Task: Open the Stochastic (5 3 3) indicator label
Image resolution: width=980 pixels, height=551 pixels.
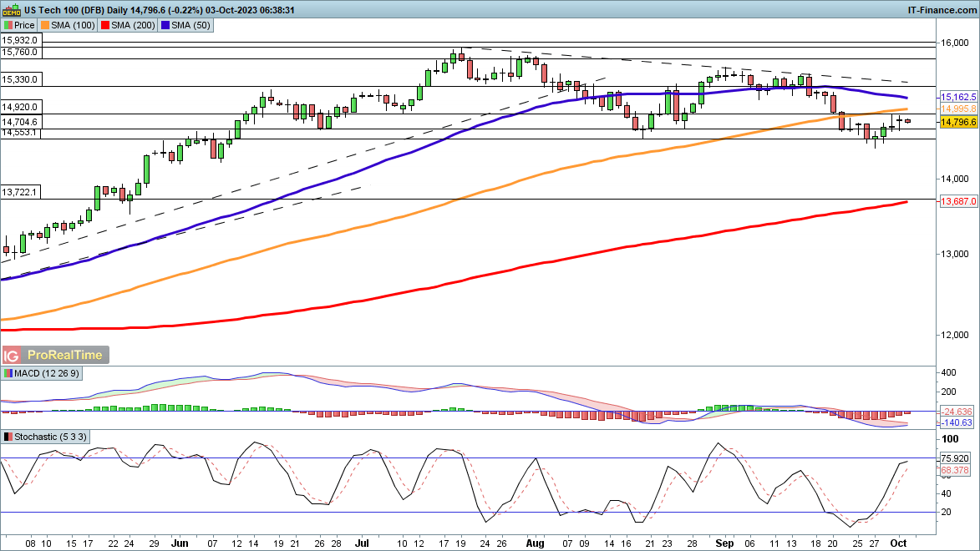Action: [x=46, y=437]
